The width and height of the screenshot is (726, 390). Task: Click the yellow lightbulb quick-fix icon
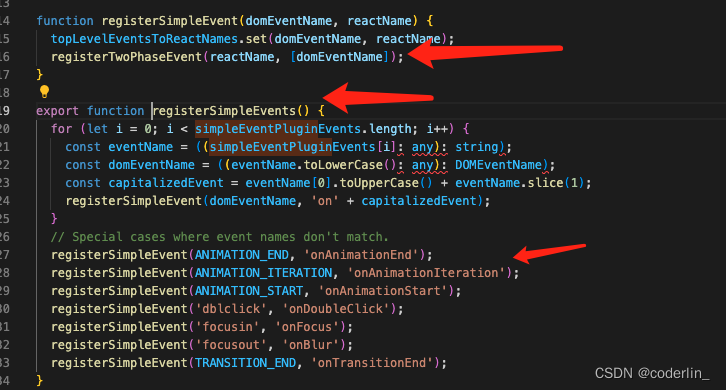click(44, 92)
